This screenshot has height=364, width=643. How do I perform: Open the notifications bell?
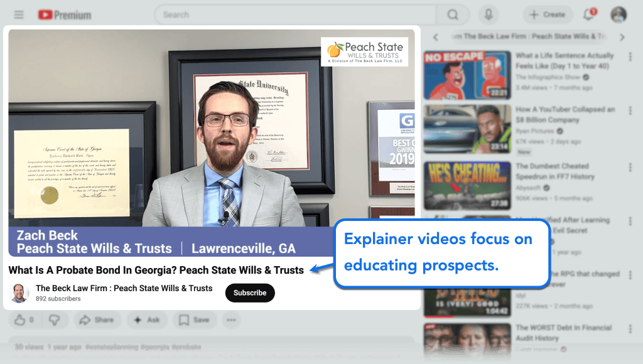589,15
